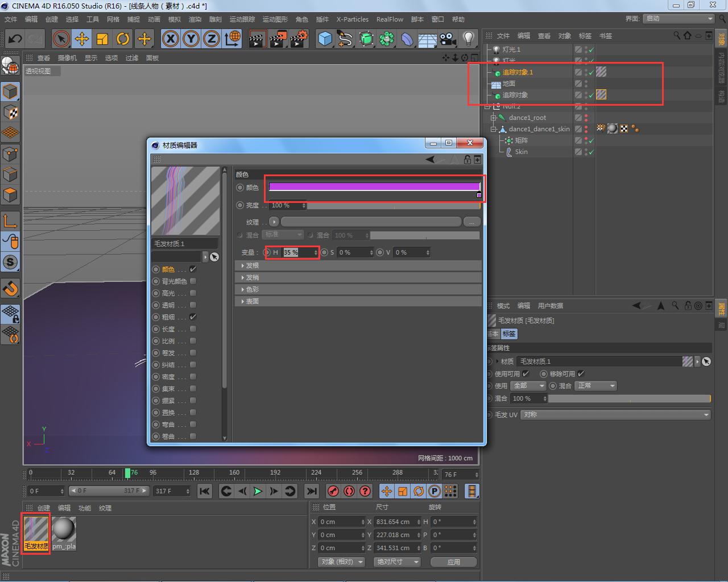Screen dimensions: 728x582
Task: Toggle the X-axis lock icon
Action: (170, 39)
